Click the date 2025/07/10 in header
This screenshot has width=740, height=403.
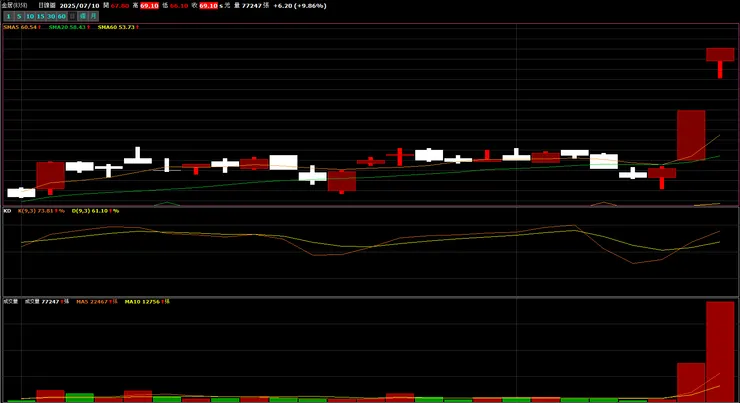tap(80, 6)
